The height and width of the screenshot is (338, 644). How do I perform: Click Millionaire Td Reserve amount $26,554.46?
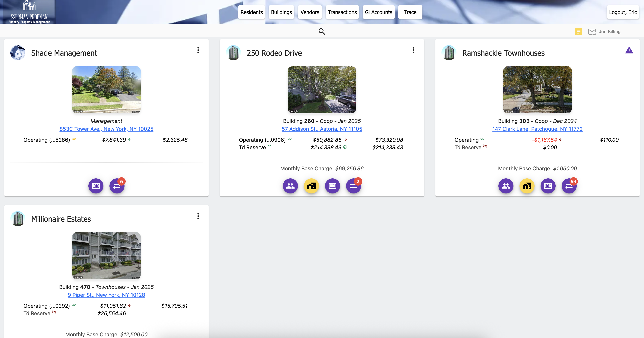(x=112, y=313)
